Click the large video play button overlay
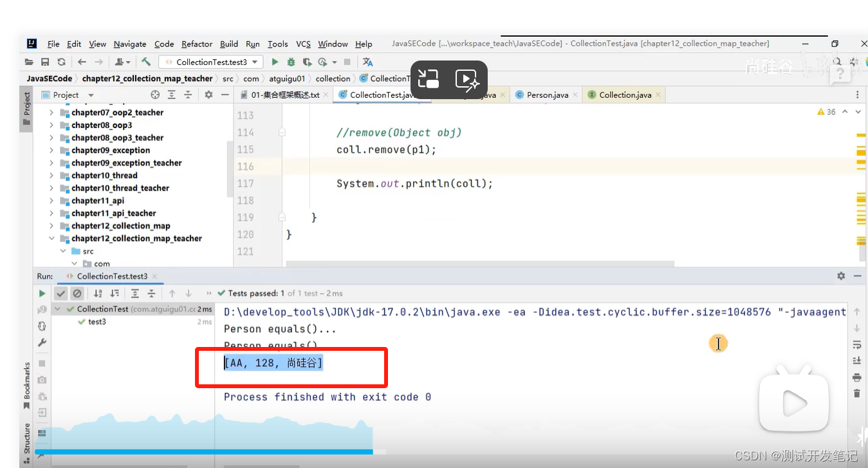The width and height of the screenshot is (868, 468). pyautogui.click(x=795, y=404)
